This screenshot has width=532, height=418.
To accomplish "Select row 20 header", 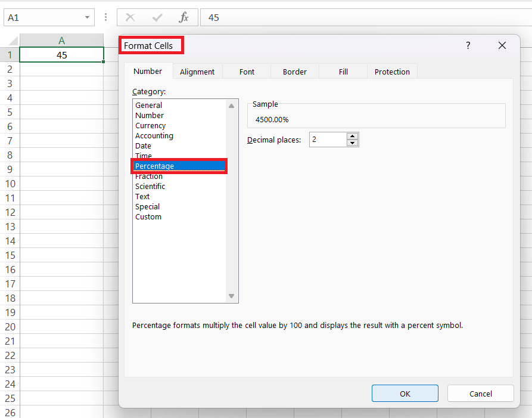I will click(10, 327).
